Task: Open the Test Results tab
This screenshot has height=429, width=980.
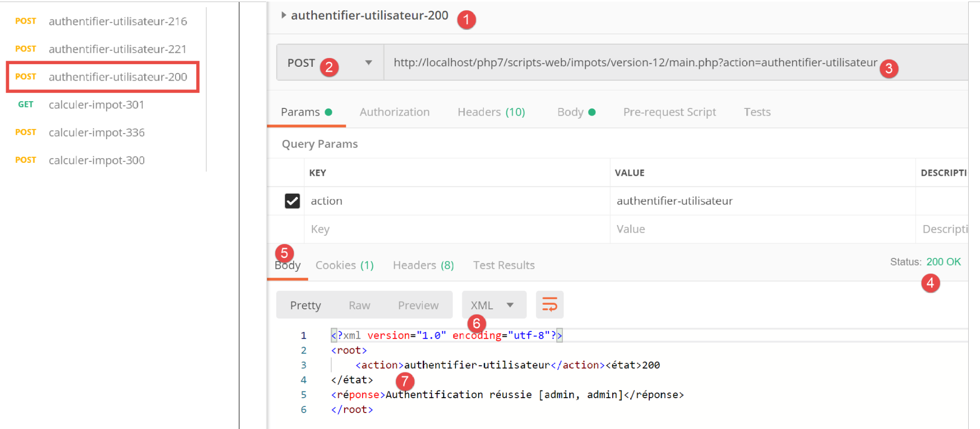Action: [x=503, y=265]
